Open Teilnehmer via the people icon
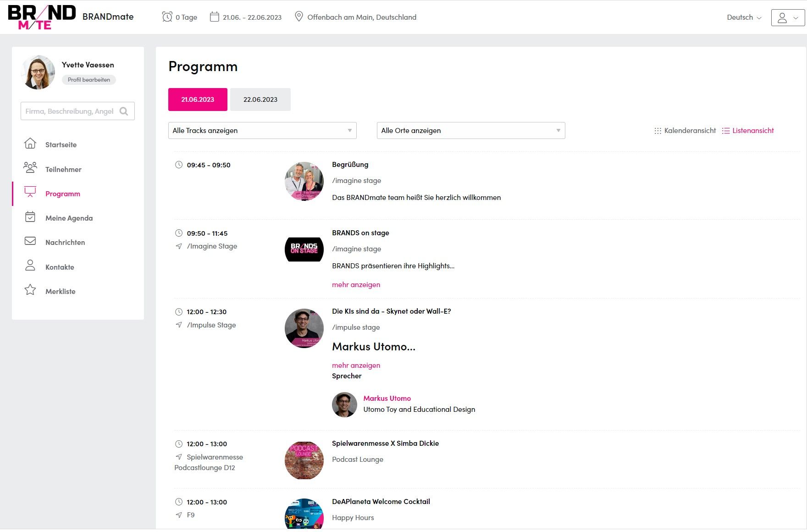This screenshot has width=807, height=532. coord(30,168)
